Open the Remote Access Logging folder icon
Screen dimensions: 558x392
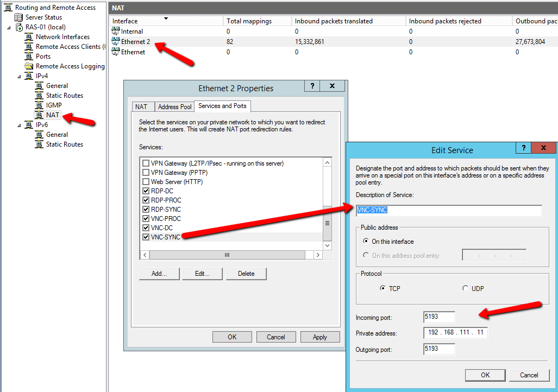[x=29, y=66]
